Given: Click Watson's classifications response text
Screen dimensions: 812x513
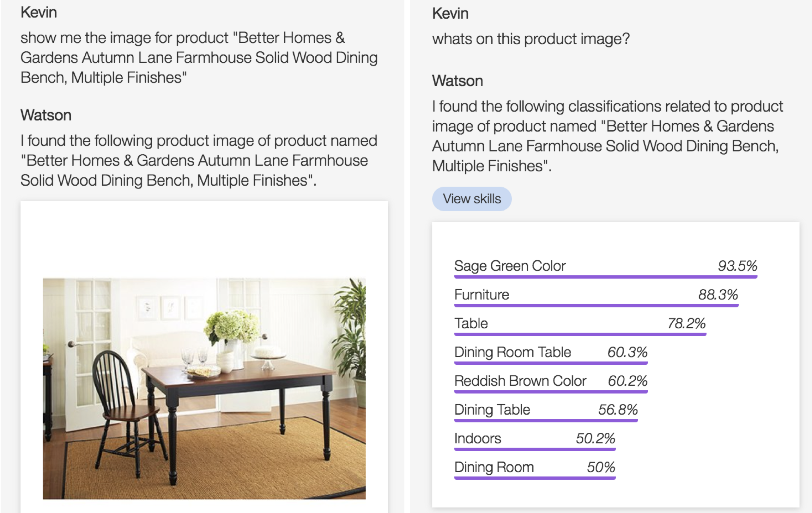Looking at the screenshot, I should click(x=607, y=136).
